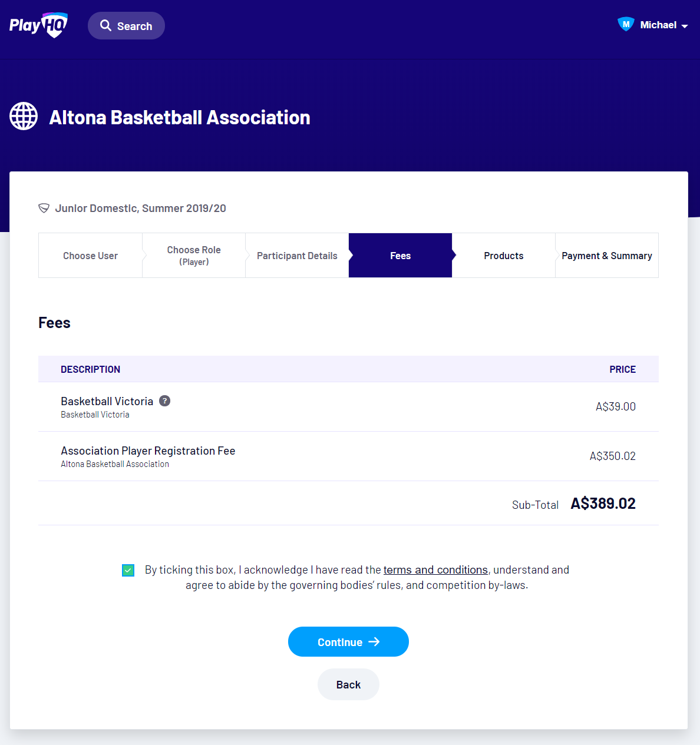Click the arrow icon on Continue button
This screenshot has width=700, height=745.
click(x=374, y=642)
